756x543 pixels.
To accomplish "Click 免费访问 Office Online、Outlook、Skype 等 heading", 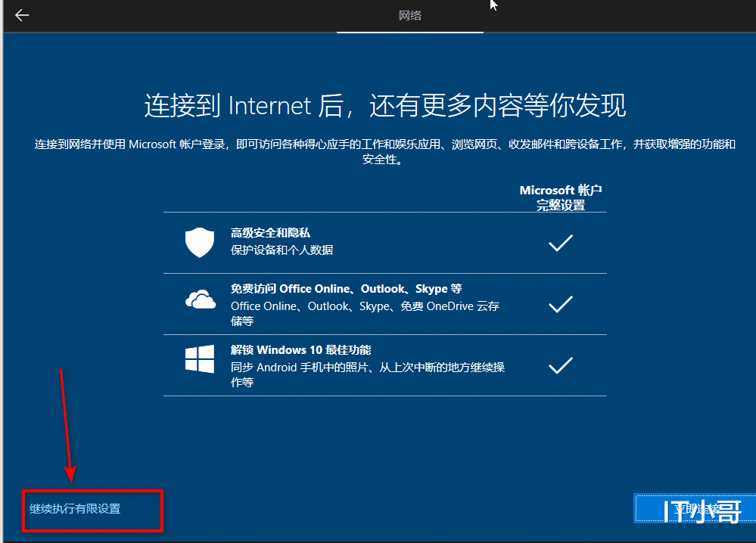I will (x=346, y=289).
